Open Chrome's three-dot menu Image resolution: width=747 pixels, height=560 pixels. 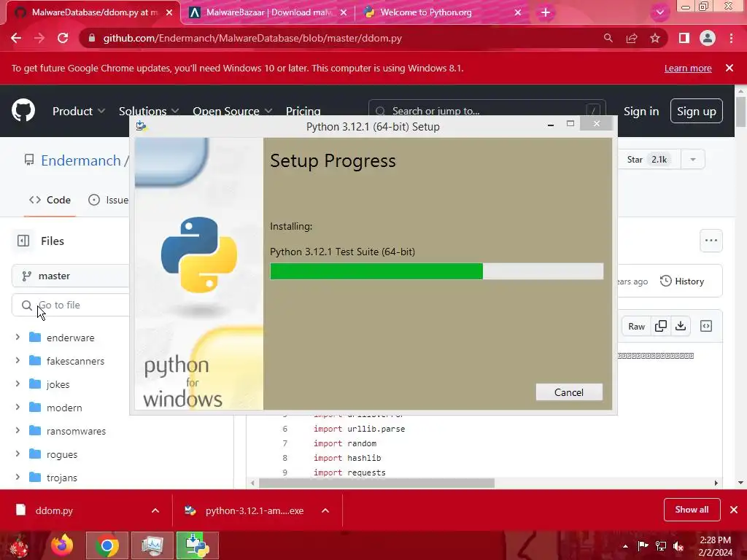click(x=731, y=38)
